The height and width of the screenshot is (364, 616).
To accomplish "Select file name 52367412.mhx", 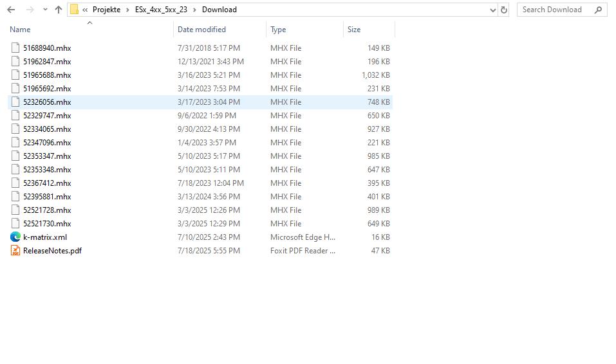I will (x=47, y=183).
